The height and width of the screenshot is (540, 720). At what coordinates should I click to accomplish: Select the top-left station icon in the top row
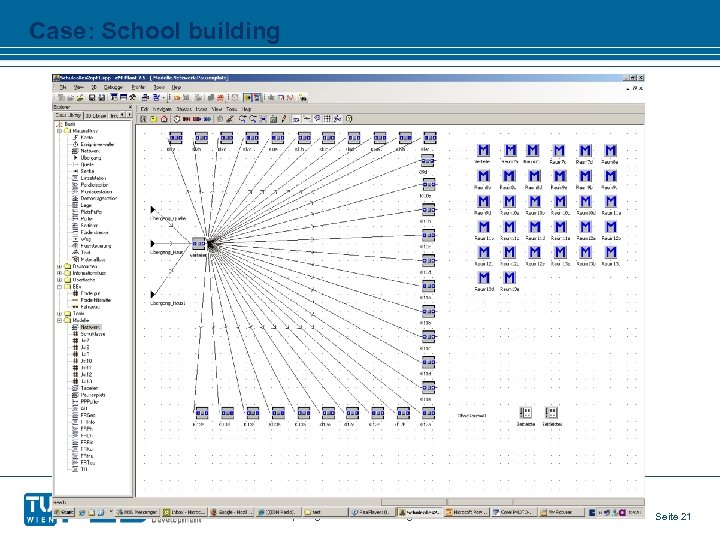point(176,137)
